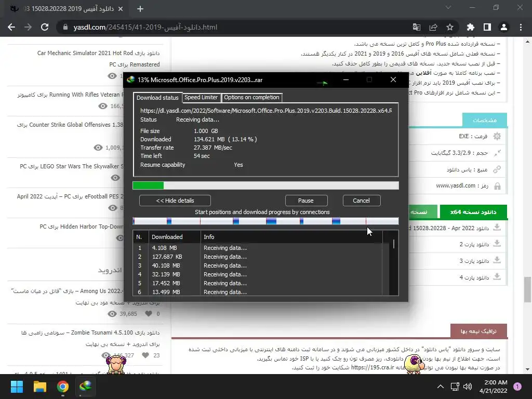The image size is (532, 399).
Task: Click the connections progress segment bar
Action: [x=265, y=221]
